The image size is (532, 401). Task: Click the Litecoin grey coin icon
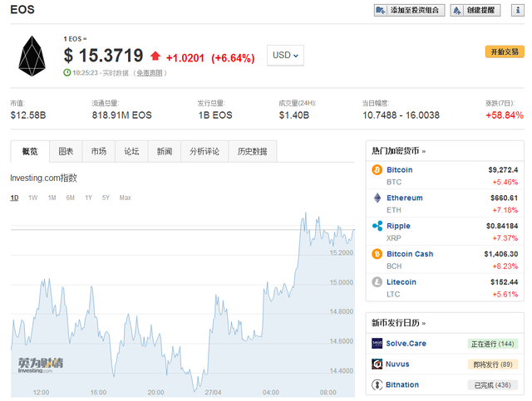click(377, 281)
